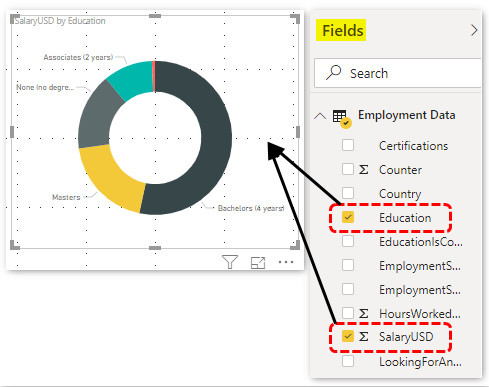
Task: Select the 'Education' field name
Action: (405, 218)
